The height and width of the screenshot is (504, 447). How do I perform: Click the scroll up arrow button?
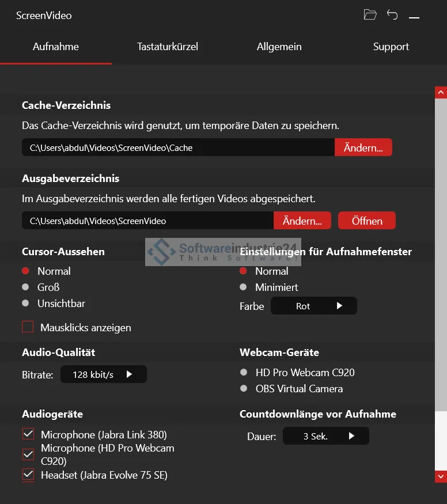pos(441,92)
